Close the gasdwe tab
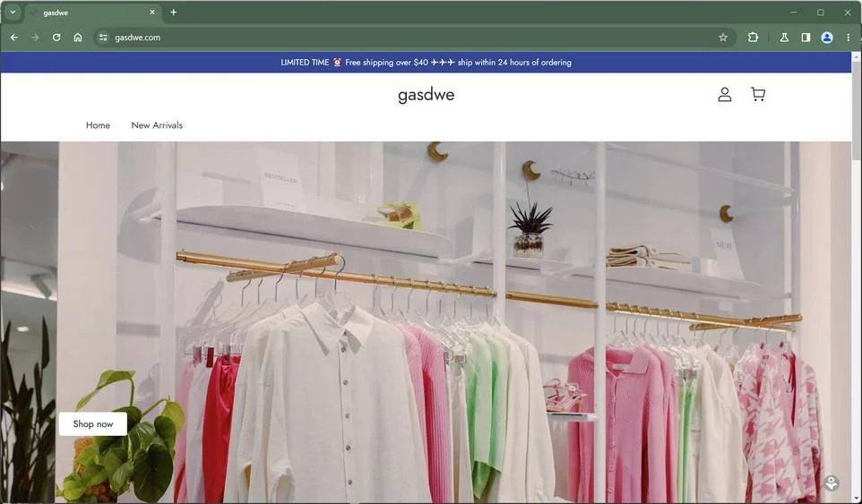The image size is (862, 504). [x=152, y=12]
